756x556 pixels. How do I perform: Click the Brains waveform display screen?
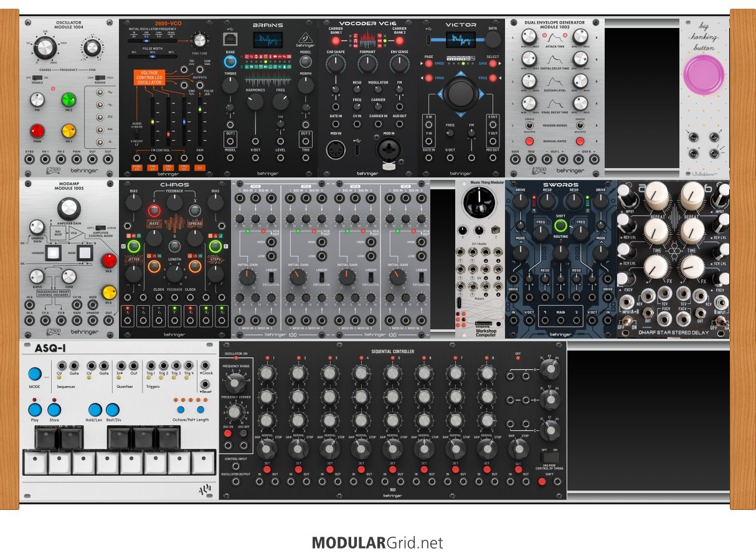pyautogui.click(x=268, y=41)
